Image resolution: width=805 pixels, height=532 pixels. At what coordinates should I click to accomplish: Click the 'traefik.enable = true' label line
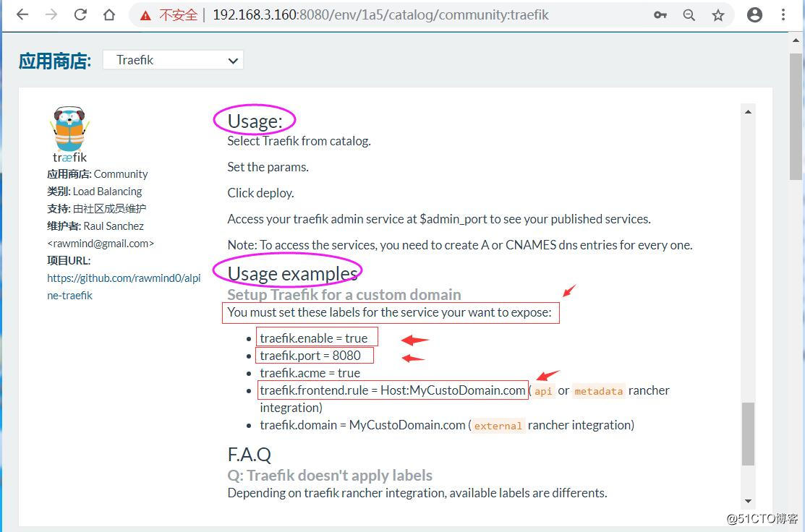point(313,338)
